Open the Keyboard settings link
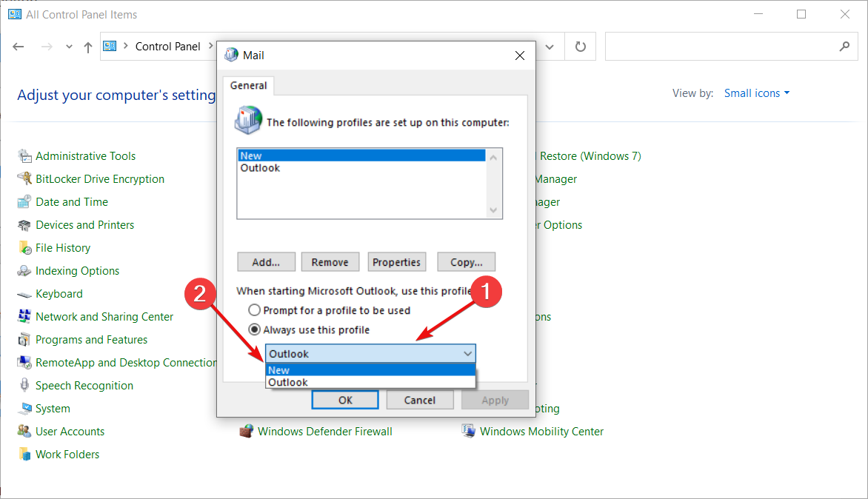The width and height of the screenshot is (868, 499). point(59,294)
